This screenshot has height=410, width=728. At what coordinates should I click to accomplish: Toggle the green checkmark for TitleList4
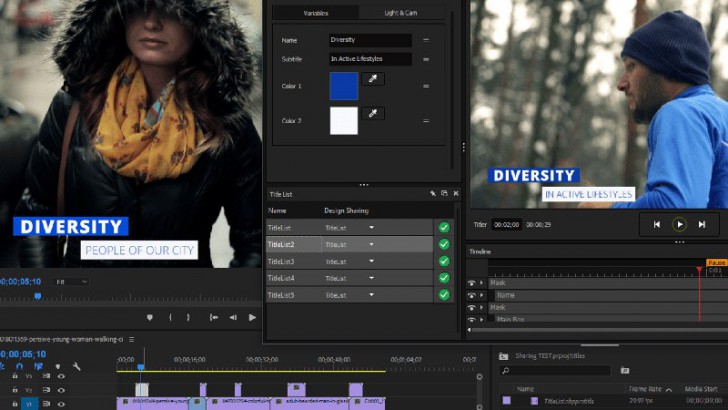[444, 278]
